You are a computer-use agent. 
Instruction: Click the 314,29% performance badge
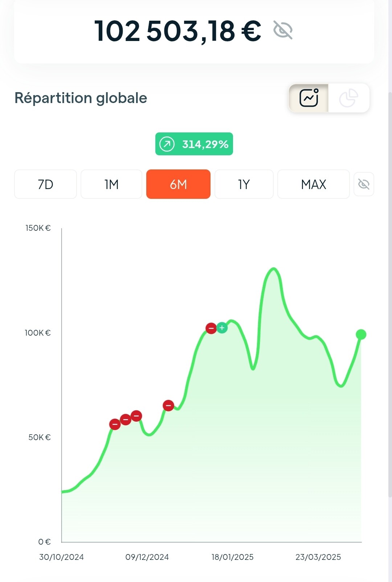[194, 144]
